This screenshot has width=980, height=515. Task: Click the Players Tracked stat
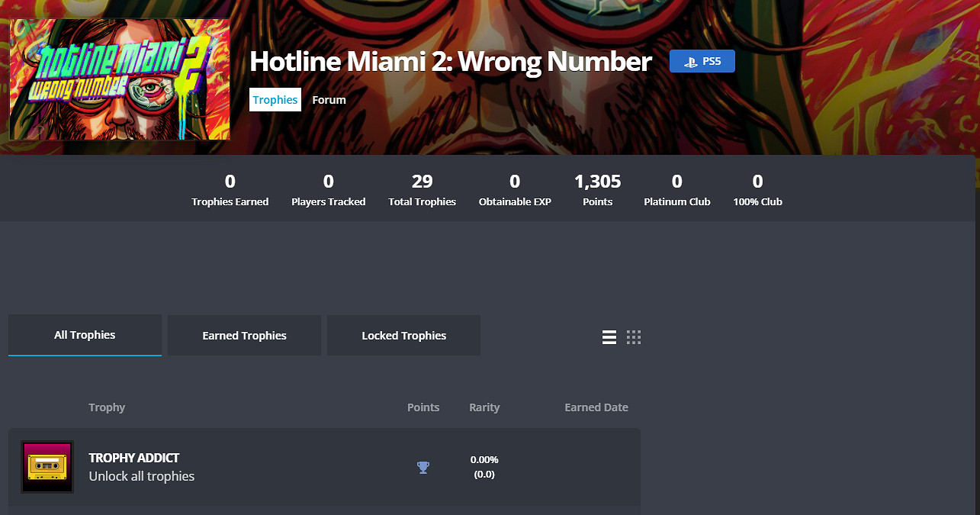329,190
